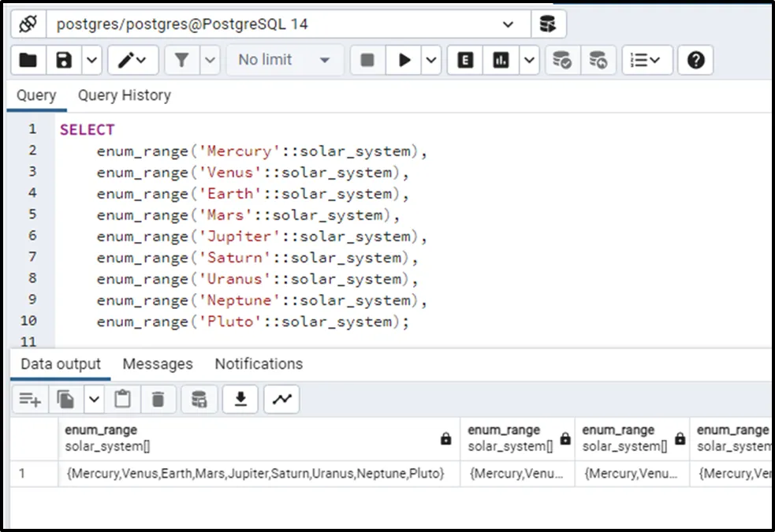Toggle the connection status icon
The width and height of the screenshot is (775, 532).
(x=28, y=24)
